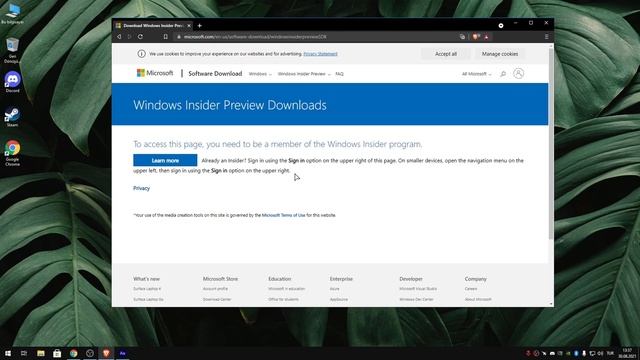
Task: Click the lock icon in address bar
Action: tap(179, 37)
